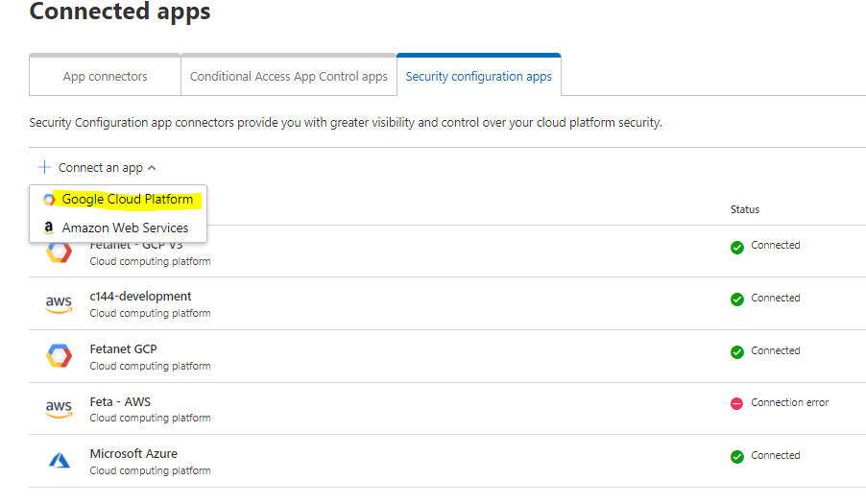
Task: Select the Security configuration apps tab
Action: coord(478,77)
